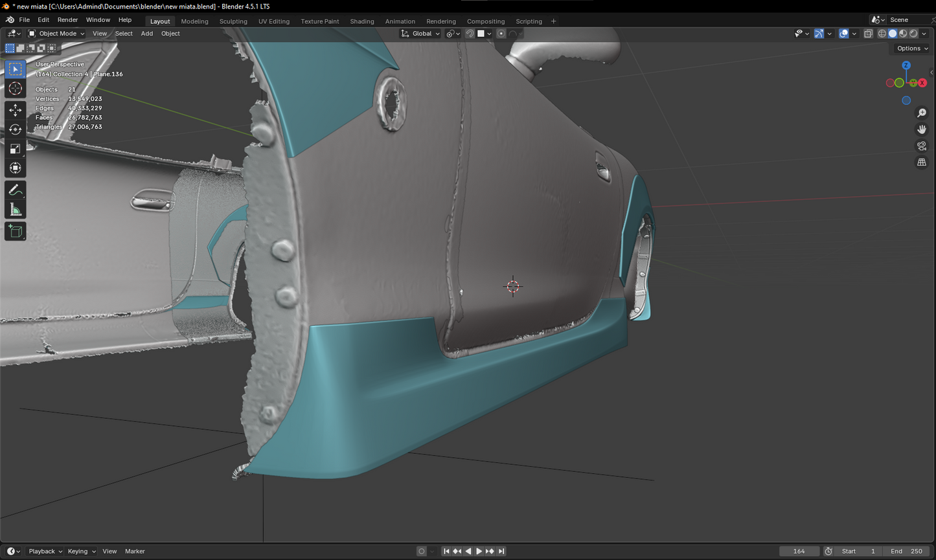The height and width of the screenshot is (560, 936).
Task: Choose the Annotate pencil tool
Action: pyautogui.click(x=15, y=190)
